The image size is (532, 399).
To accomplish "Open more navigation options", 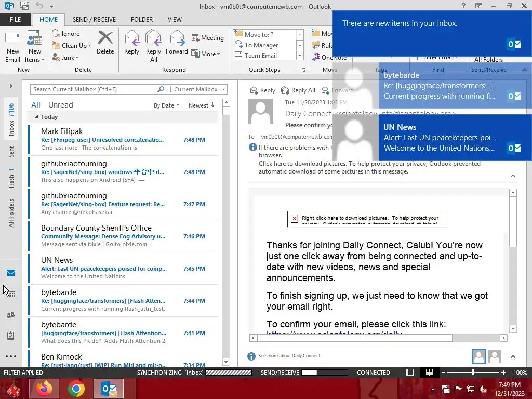I will click(11, 356).
